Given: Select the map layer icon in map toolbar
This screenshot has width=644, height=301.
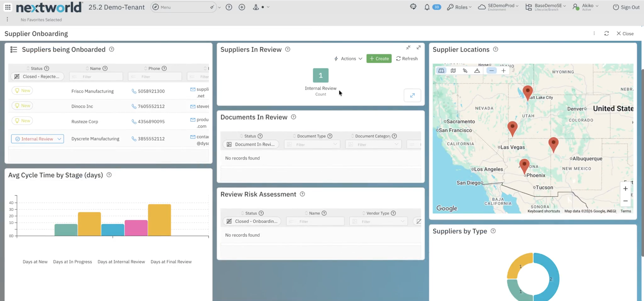Looking at the screenshot, I should click(x=441, y=71).
